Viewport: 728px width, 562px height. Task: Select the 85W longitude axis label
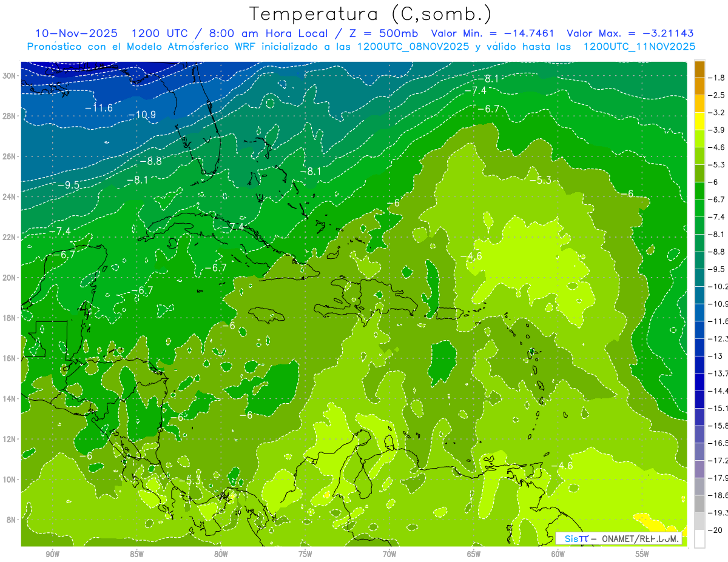pyautogui.click(x=136, y=554)
